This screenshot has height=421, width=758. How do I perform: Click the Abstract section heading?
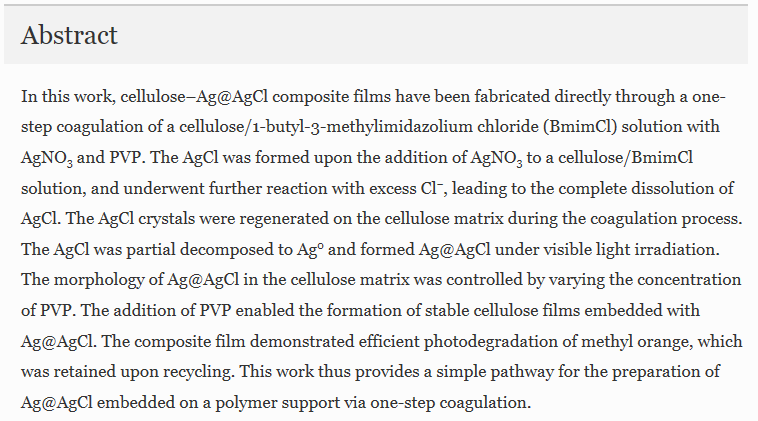click(x=69, y=35)
